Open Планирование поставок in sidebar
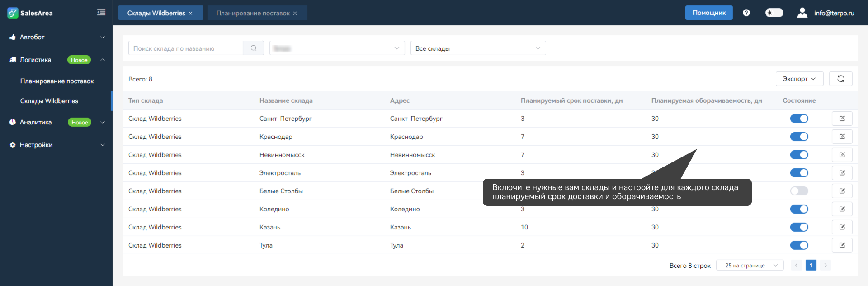868x286 pixels. (57, 81)
